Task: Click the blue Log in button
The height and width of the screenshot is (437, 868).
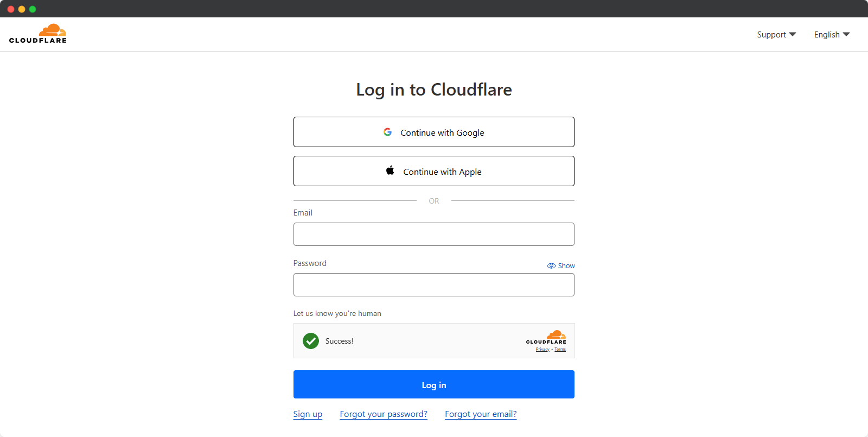Action: pyautogui.click(x=434, y=384)
